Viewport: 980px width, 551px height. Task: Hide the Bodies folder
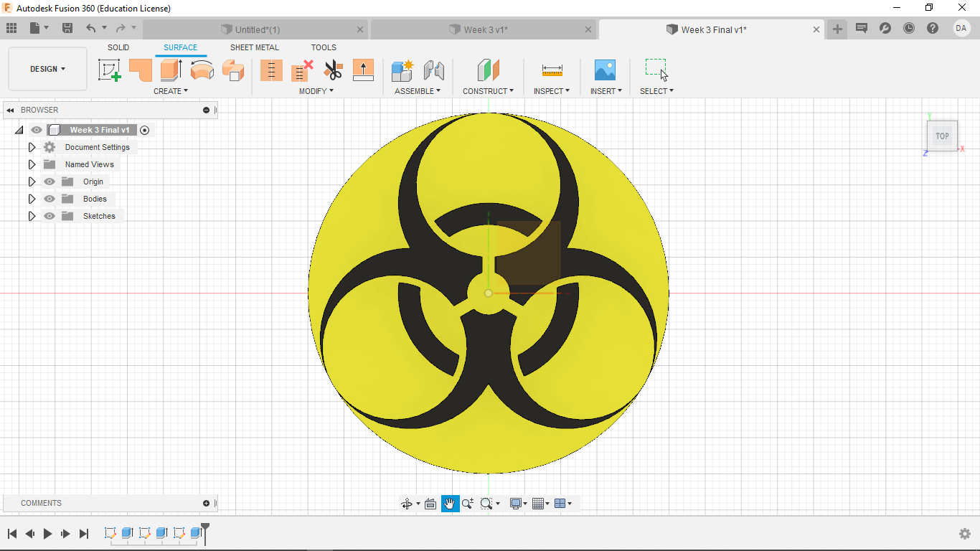click(50, 199)
